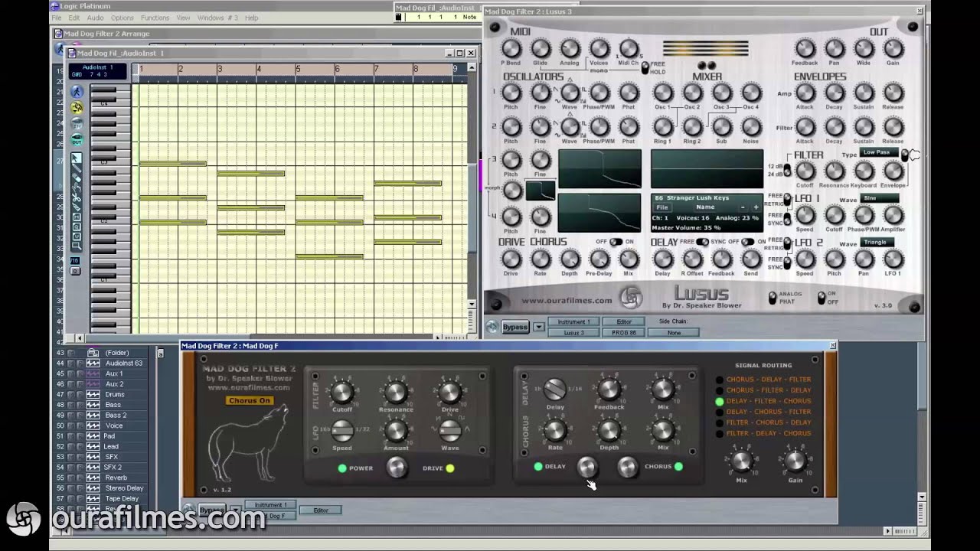Click the www.ourafilmes.com link in Lusus
Image resolution: width=980 pixels, height=551 pixels.
567,301
